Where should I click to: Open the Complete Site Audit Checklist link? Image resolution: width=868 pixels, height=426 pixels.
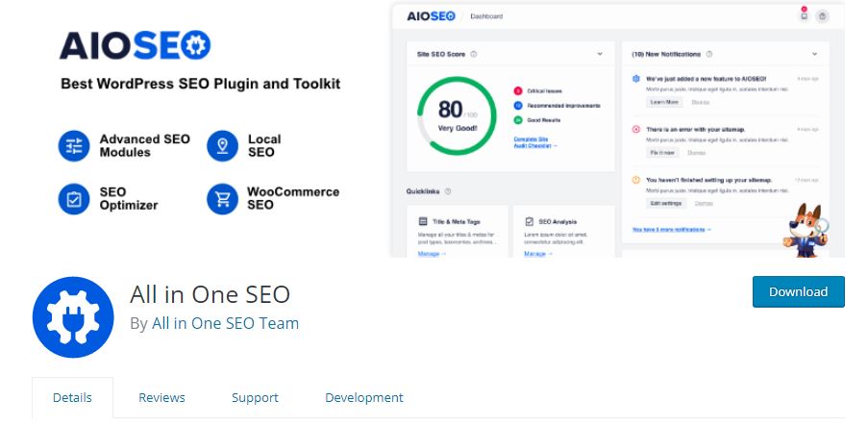[x=535, y=142]
